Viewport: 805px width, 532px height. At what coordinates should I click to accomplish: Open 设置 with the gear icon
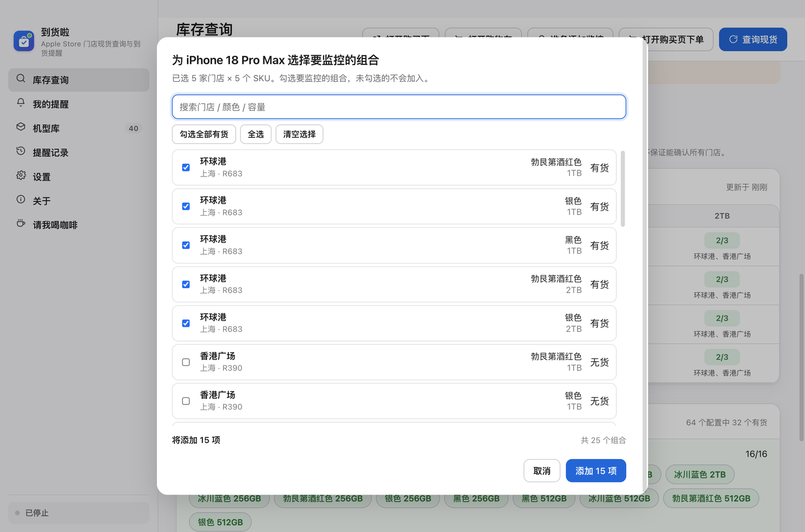coord(21,175)
